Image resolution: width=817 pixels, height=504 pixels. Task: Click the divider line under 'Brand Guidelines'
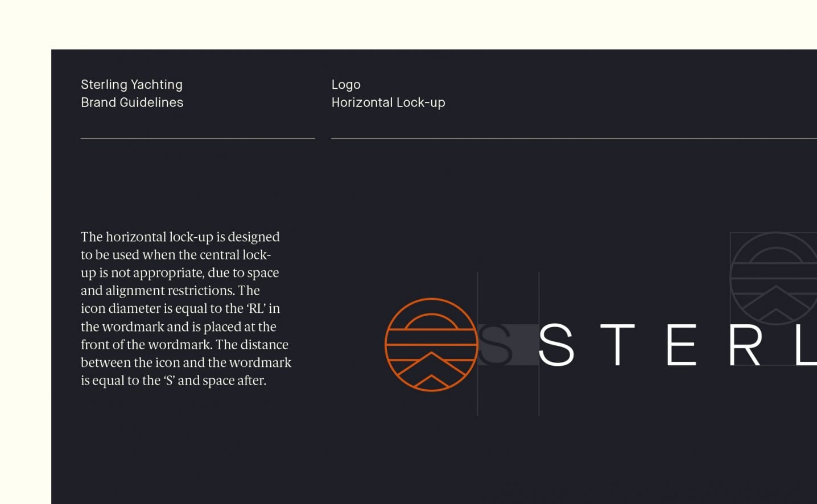coord(197,138)
